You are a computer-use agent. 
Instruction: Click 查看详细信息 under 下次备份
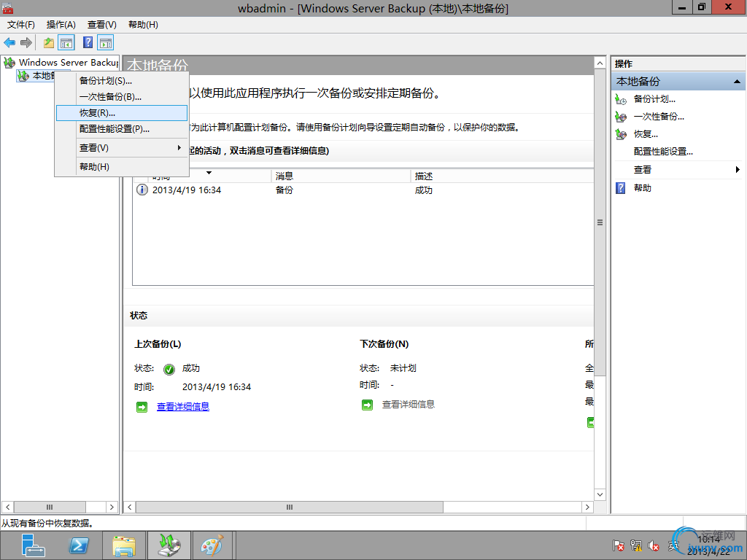click(409, 404)
